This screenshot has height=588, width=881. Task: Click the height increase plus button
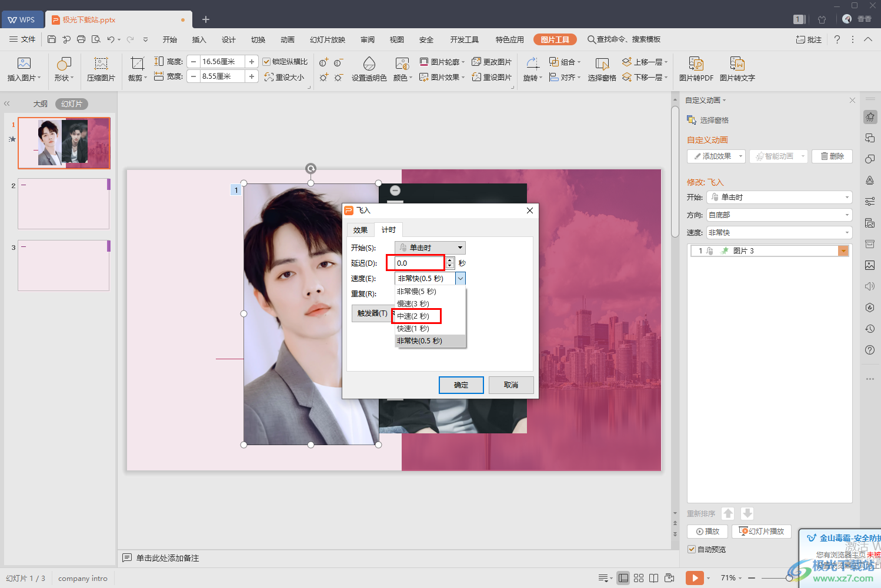pos(252,62)
